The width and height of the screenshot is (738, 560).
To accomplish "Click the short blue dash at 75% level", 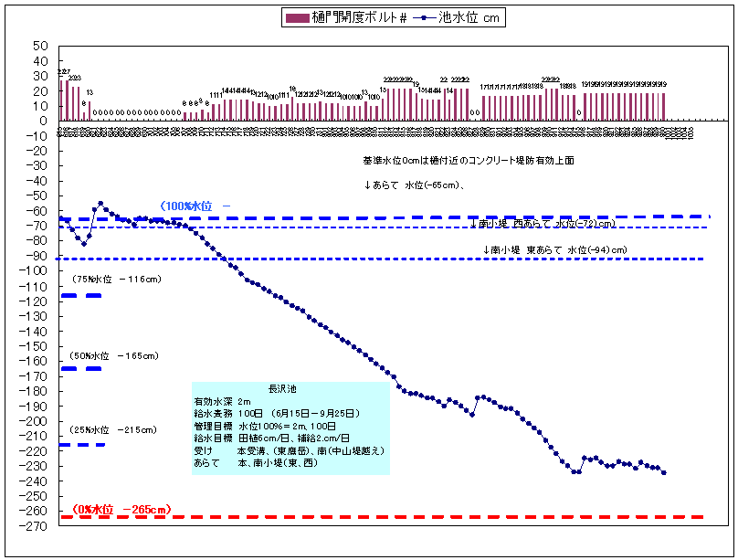I will tap(81, 296).
